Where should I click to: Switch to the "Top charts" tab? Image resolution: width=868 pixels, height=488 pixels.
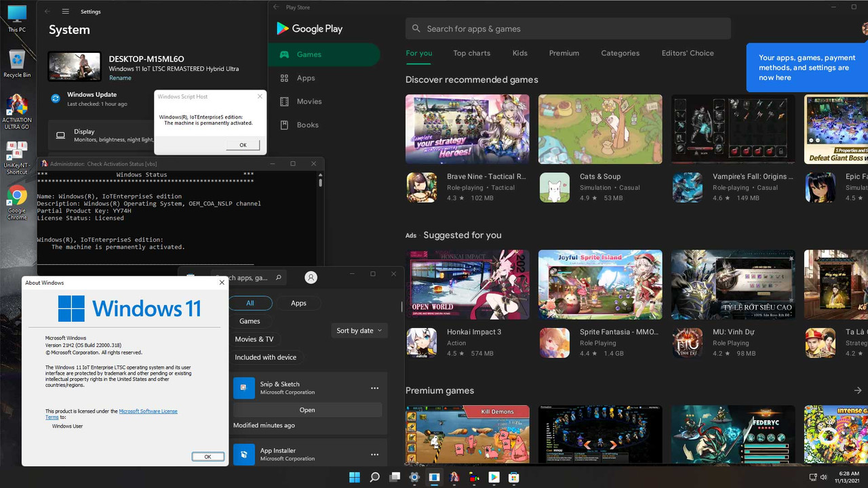(x=471, y=53)
